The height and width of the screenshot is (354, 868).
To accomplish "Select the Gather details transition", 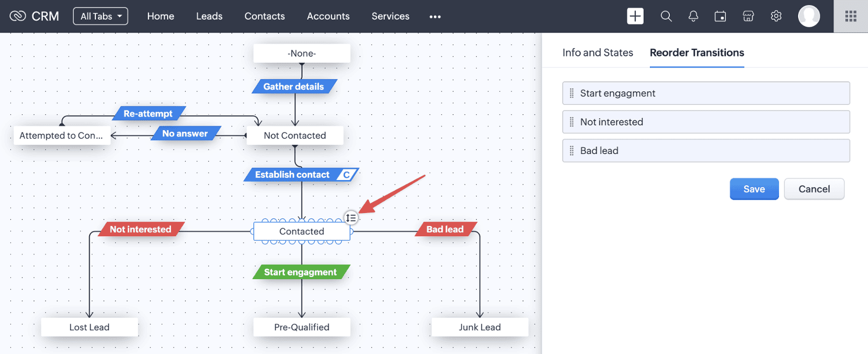I will pos(294,86).
